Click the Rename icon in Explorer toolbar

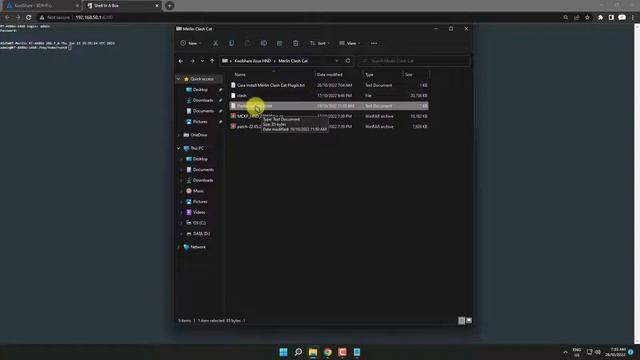click(x=264, y=43)
